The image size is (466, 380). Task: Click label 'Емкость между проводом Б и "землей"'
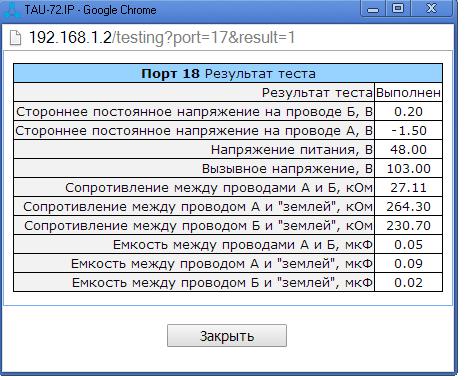coord(222,283)
